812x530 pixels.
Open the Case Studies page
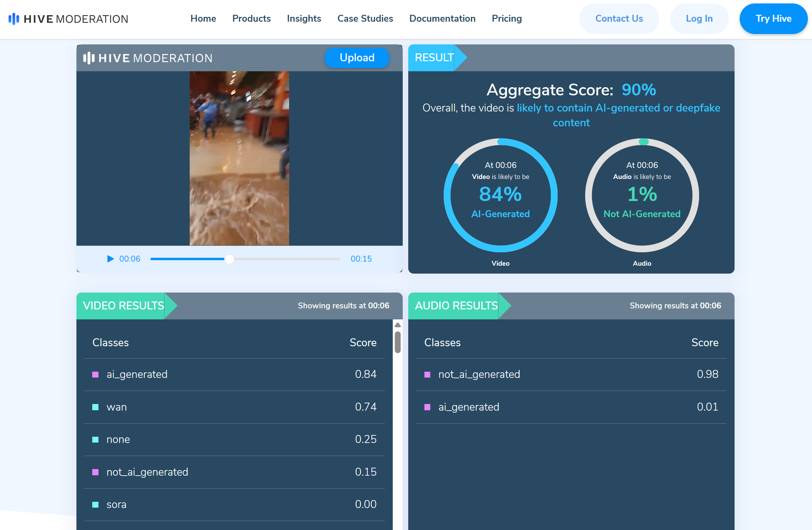365,19
